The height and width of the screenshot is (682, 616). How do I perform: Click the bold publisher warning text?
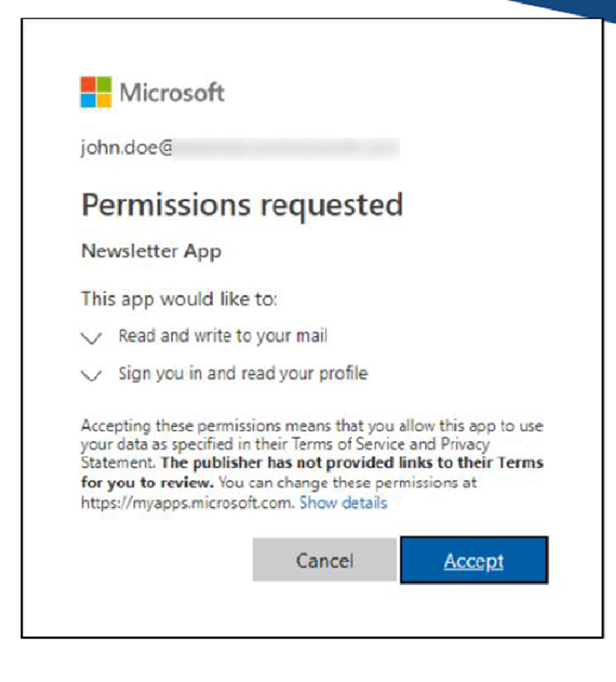pyautogui.click(x=312, y=473)
